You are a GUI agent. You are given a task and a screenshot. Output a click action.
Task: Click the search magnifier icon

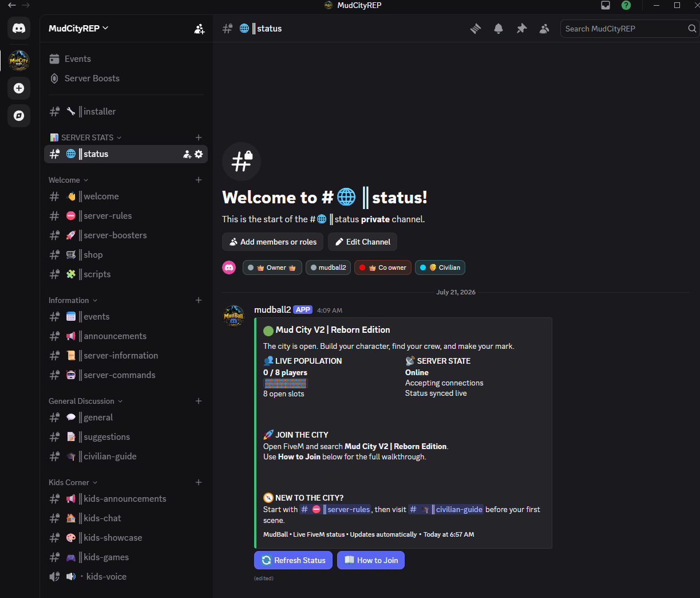[x=692, y=29]
